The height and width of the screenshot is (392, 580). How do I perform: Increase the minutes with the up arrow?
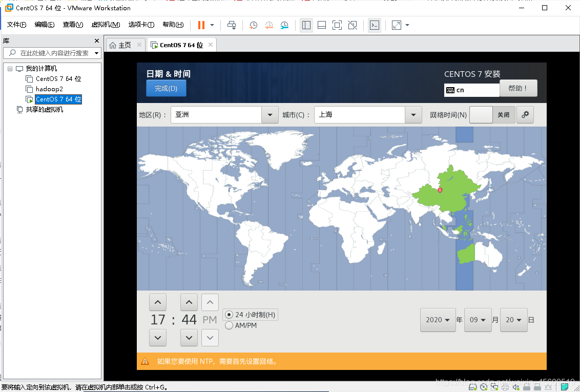[189, 302]
